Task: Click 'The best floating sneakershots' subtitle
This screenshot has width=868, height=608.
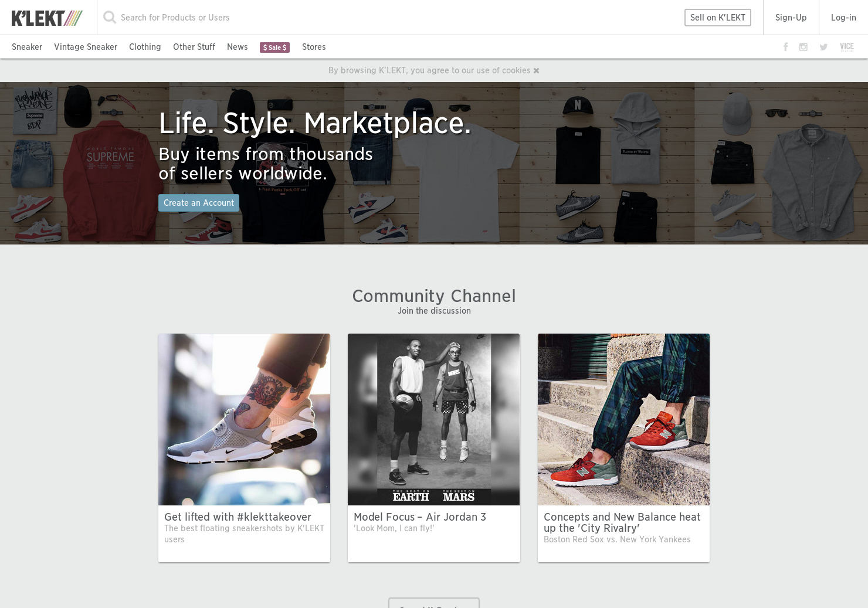Action: (244, 534)
